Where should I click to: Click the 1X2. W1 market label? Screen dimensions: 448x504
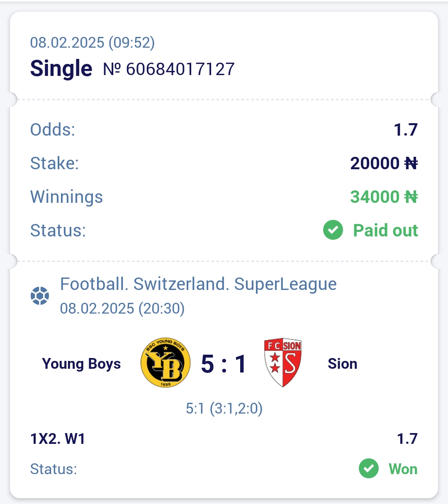coord(58,438)
